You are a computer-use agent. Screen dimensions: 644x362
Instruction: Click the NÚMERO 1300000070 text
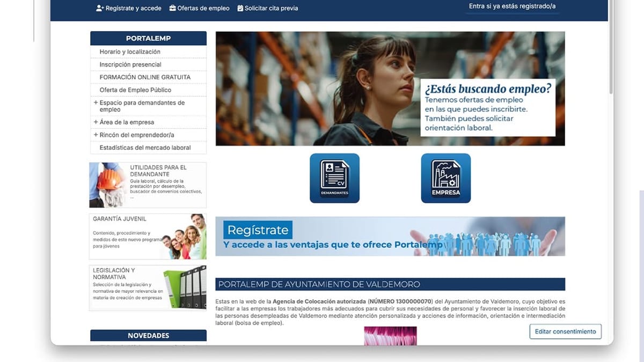[400, 301]
